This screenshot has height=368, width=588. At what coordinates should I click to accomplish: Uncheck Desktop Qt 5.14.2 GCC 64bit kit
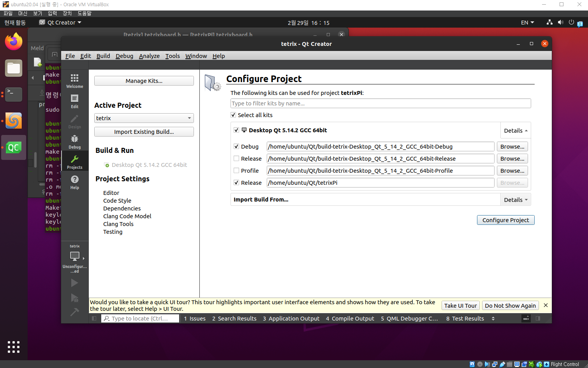coord(236,130)
